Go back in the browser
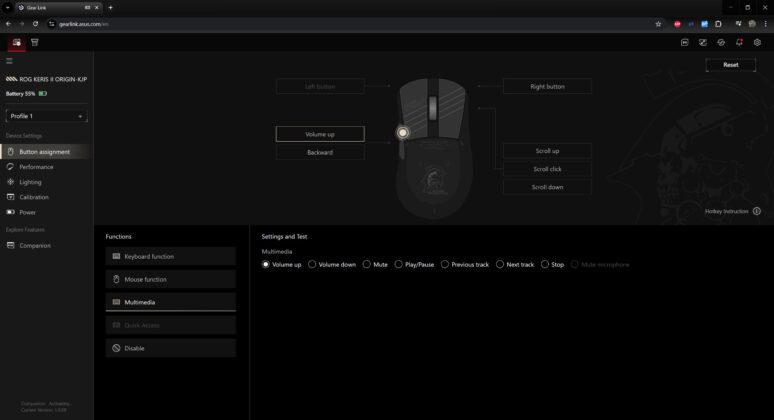Image resolution: width=774 pixels, height=420 pixels. pyautogui.click(x=8, y=24)
